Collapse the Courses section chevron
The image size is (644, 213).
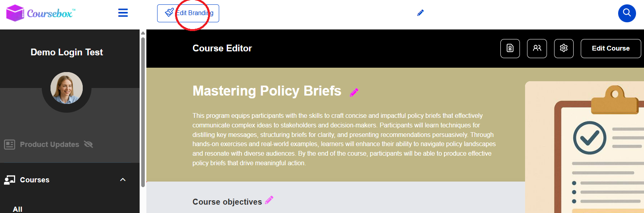[x=123, y=180]
